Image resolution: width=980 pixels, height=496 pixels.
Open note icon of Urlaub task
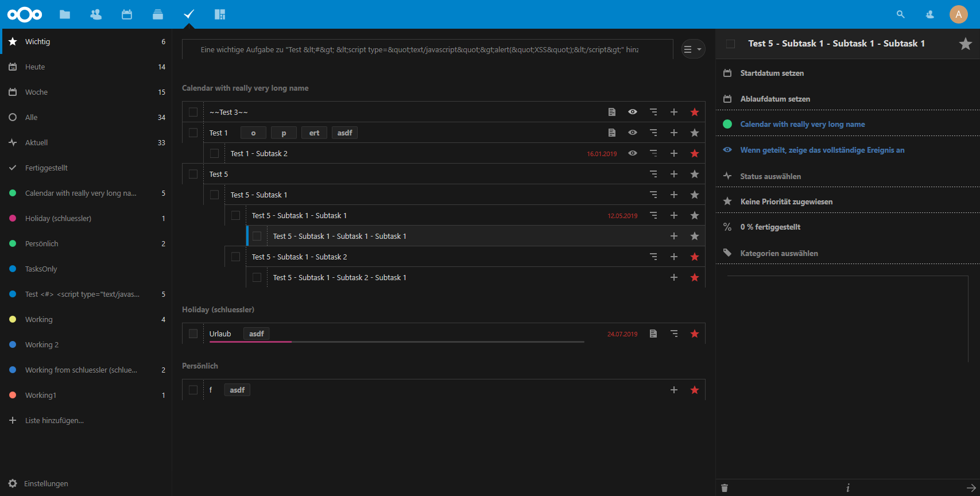[653, 334]
